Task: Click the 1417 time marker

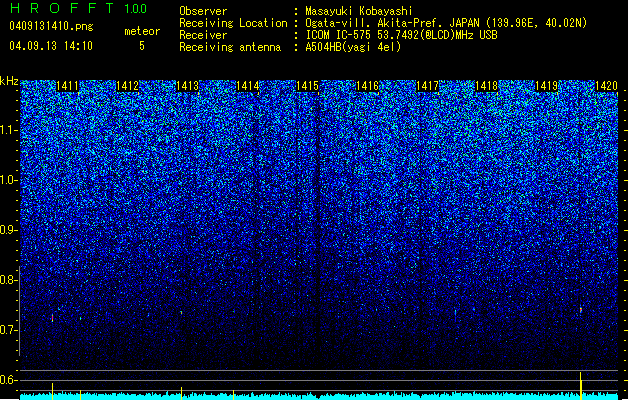Action: pos(427,86)
